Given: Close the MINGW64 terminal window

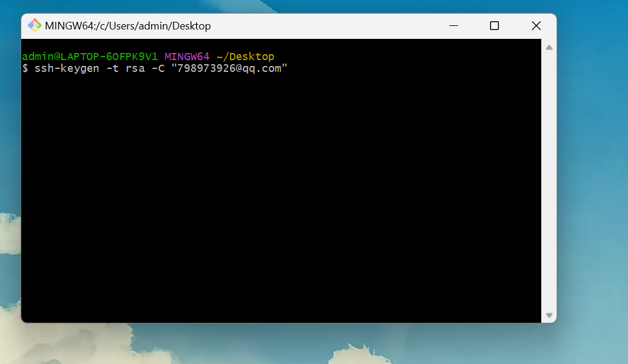Looking at the screenshot, I should [x=535, y=26].
